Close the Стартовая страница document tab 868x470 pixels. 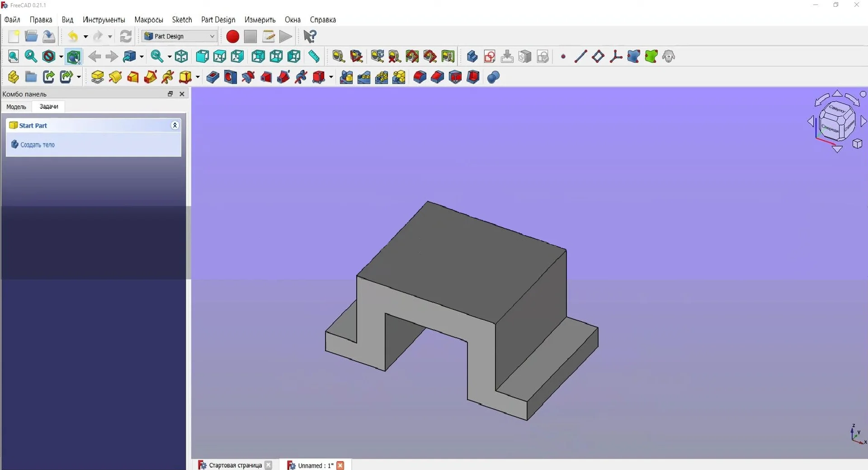[269, 465]
